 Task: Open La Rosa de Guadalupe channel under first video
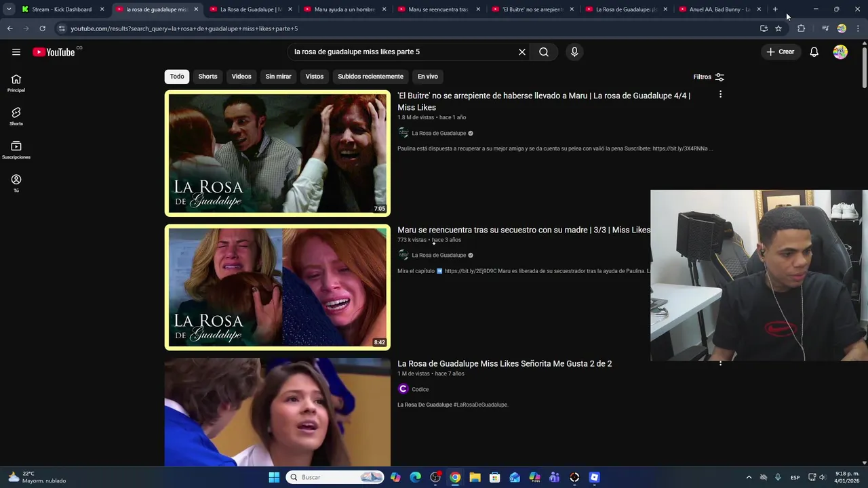439,134
